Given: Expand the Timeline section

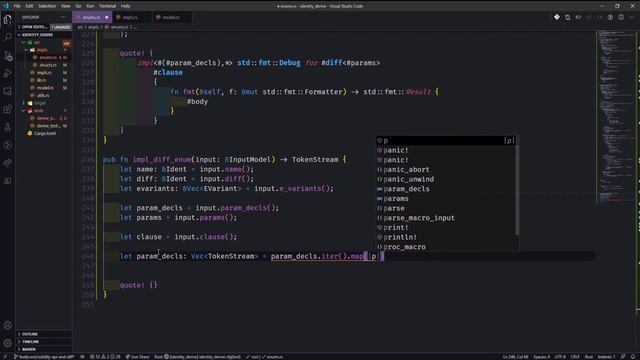Looking at the screenshot, I should click(44, 342).
